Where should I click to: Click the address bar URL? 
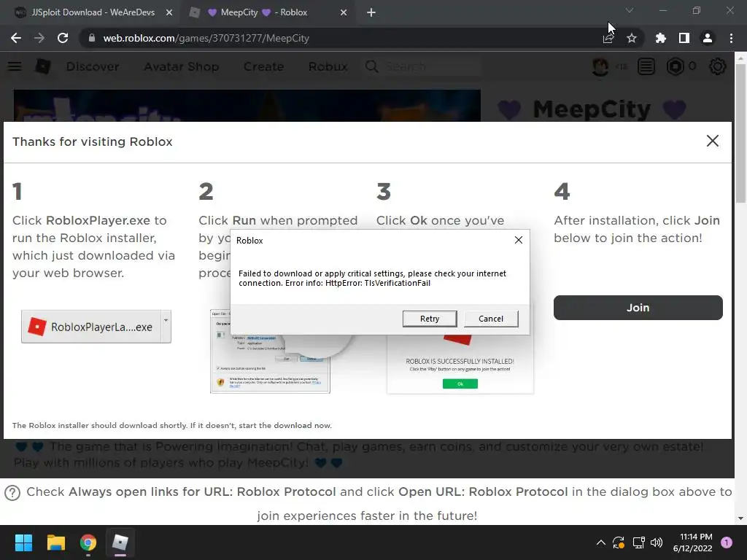tap(206, 38)
